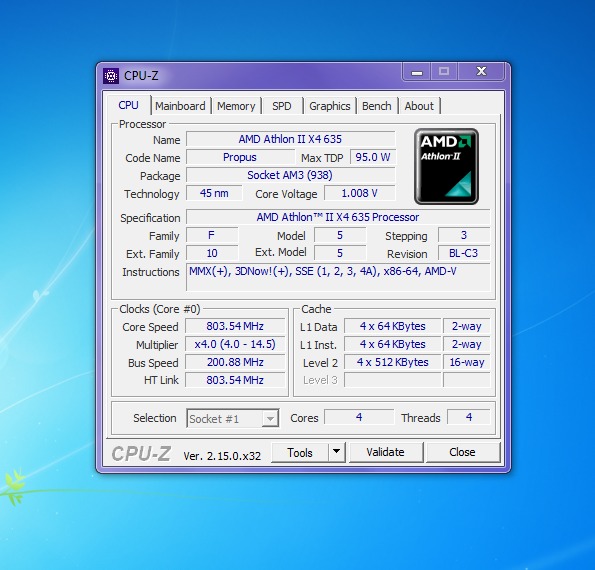Click the Instructions field with MMX(+)

pos(338,277)
